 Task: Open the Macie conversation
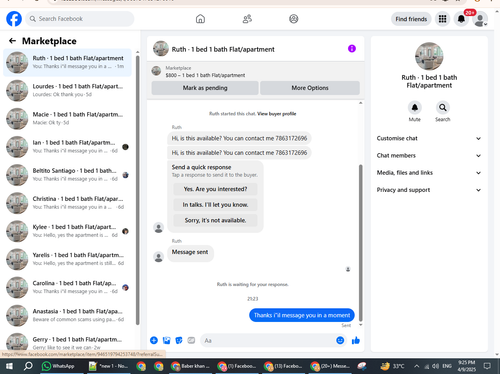pyautogui.click(x=67, y=119)
